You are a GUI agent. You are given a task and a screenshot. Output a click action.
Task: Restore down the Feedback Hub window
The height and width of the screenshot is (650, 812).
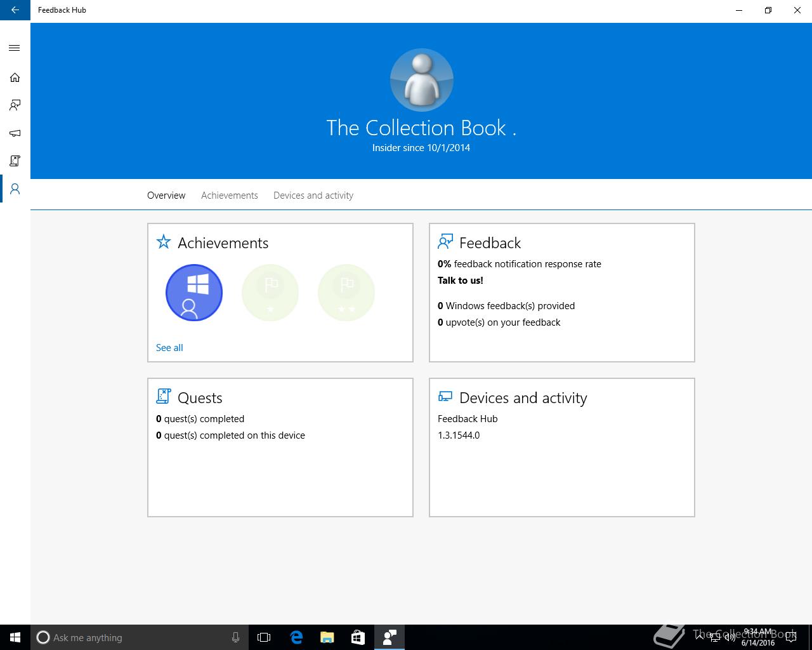(x=768, y=10)
